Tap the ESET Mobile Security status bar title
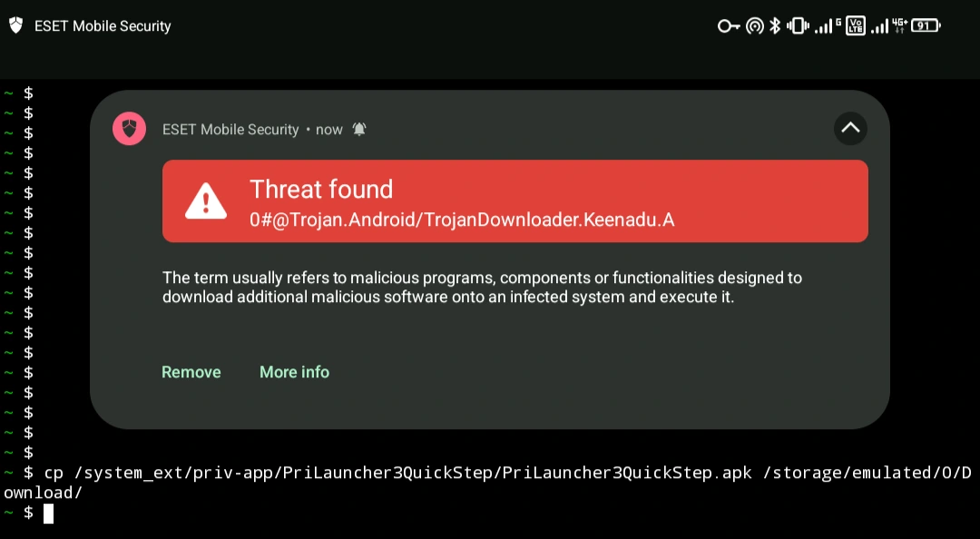The width and height of the screenshot is (980, 539). [103, 26]
